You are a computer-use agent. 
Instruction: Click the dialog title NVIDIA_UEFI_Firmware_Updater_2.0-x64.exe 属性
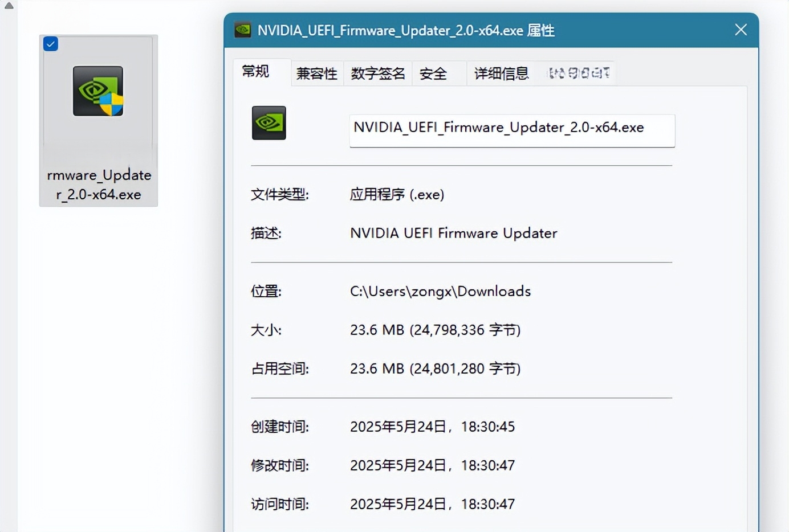406,30
